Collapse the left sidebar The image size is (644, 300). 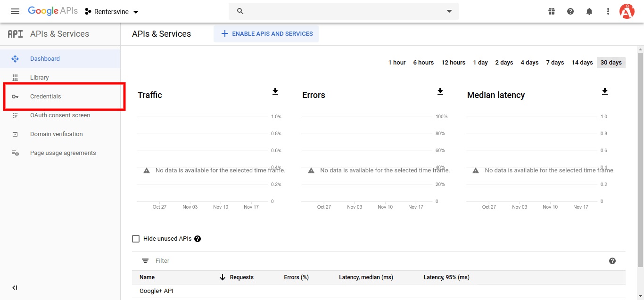[15, 287]
